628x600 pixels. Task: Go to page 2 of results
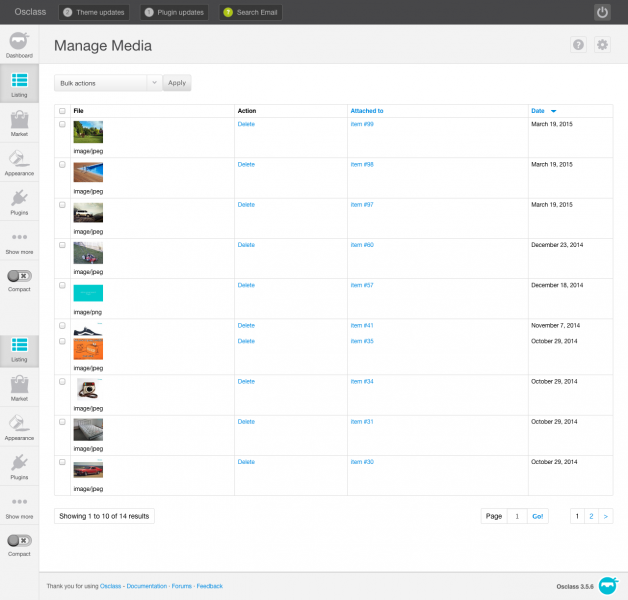pos(591,516)
